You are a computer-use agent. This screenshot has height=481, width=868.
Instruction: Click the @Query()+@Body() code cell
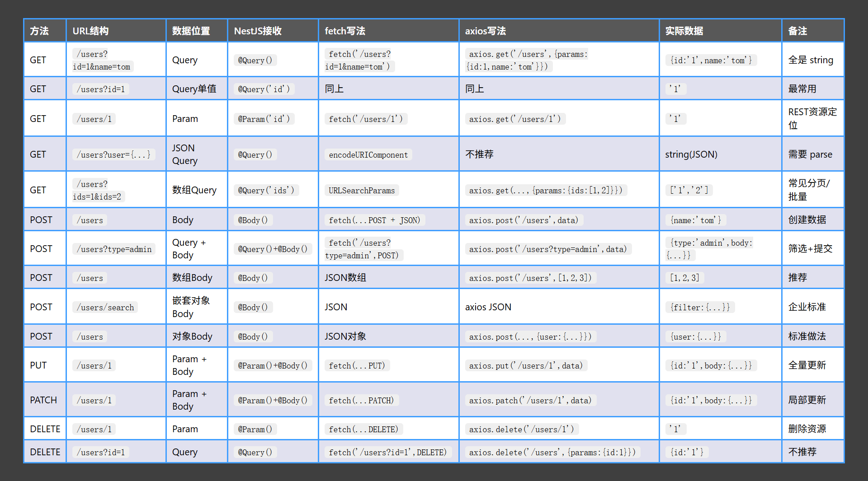pos(273,249)
